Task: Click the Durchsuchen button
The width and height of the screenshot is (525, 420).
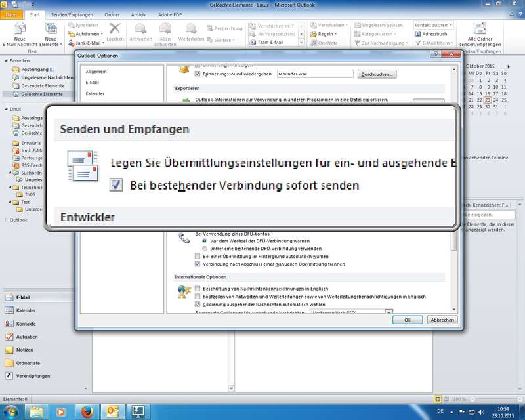Action: [x=377, y=74]
